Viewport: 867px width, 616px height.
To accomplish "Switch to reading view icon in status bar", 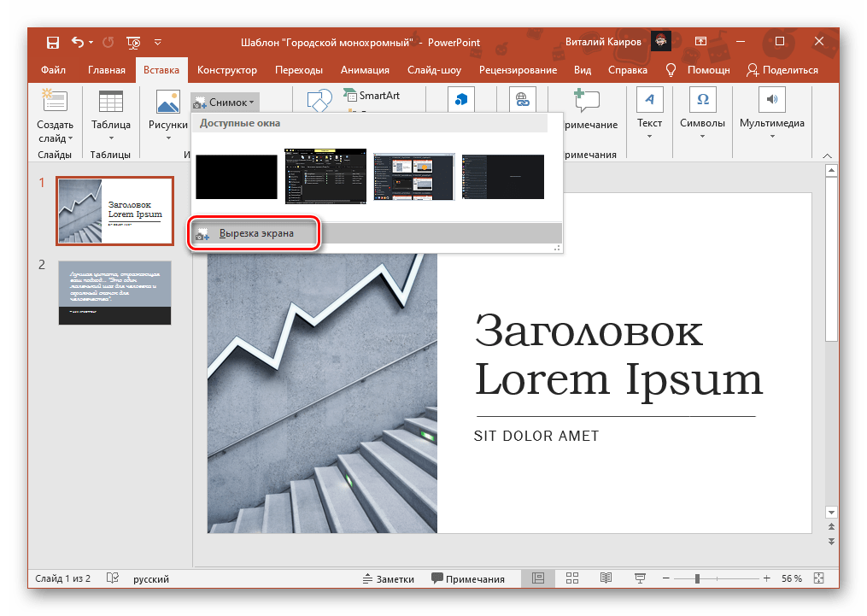I will 606,578.
